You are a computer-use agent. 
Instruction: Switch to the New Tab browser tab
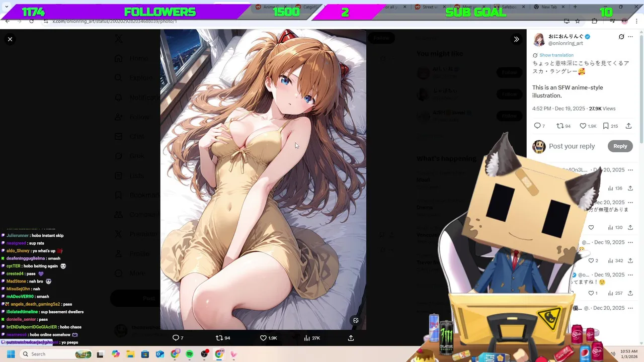pyautogui.click(x=549, y=7)
